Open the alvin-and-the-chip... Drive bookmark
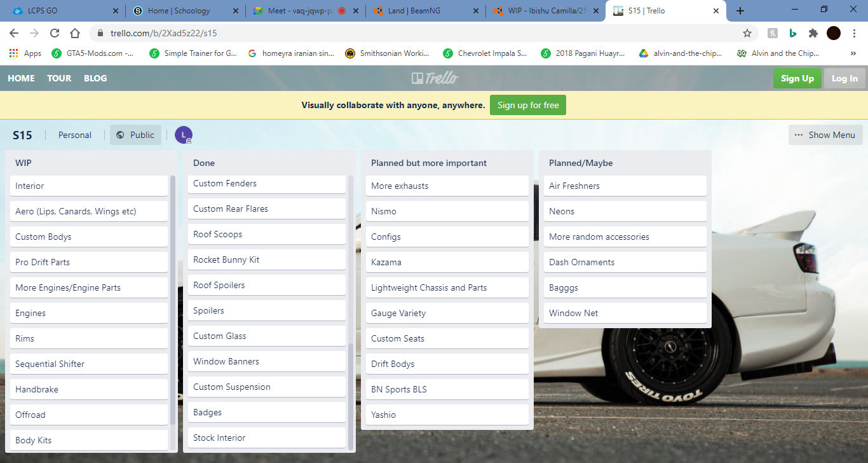The width and height of the screenshot is (868, 463). [x=681, y=53]
